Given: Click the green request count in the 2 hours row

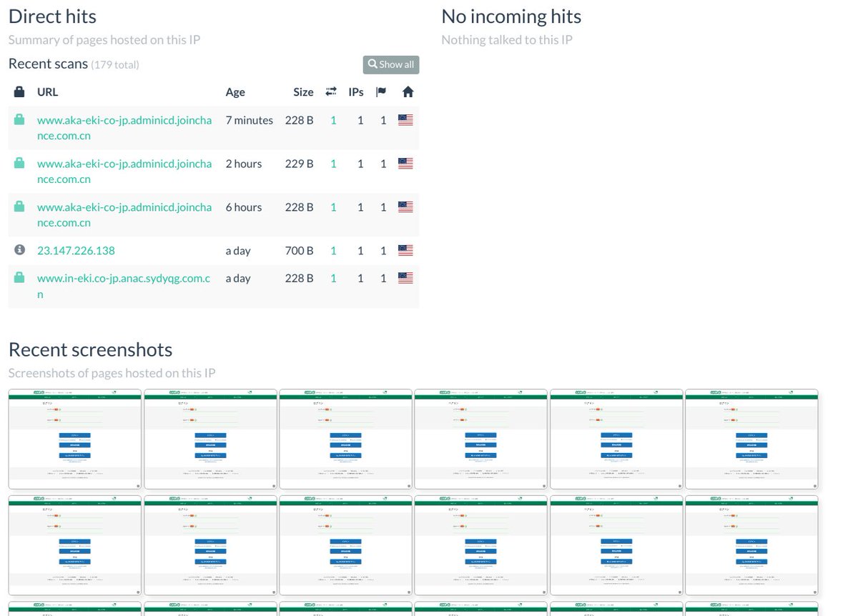Looking at the screenshot, I should click(x=333, y=164).
